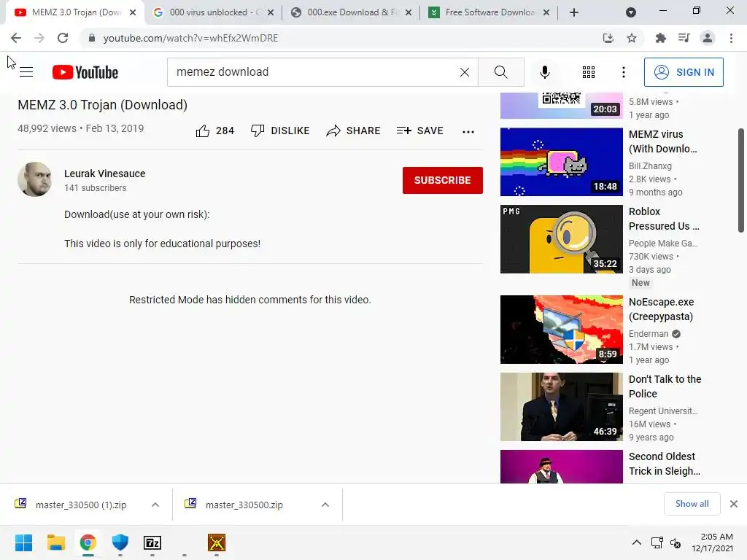The image size is (747, 560).
Task: Open the Chrome extensions puzzle icon
Action: (660, 38)
